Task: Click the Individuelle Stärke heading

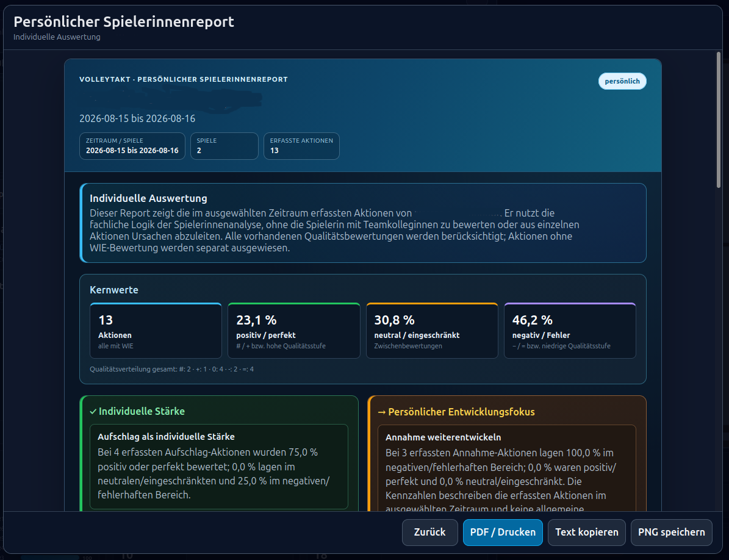Action: point(142,411)
